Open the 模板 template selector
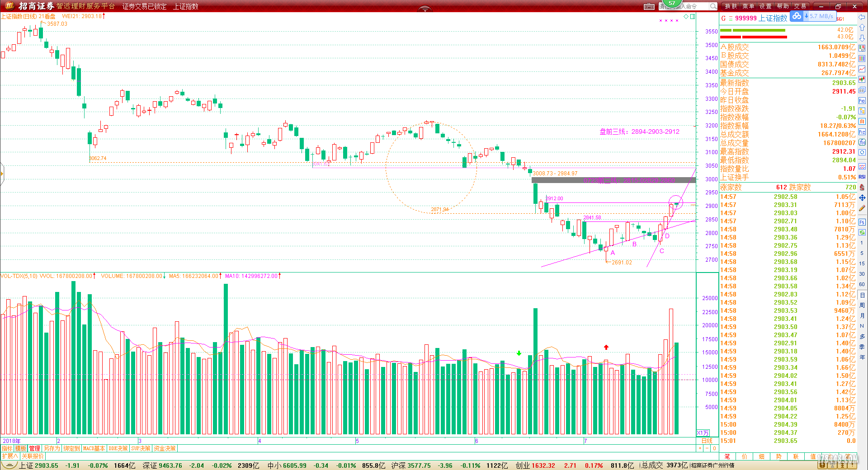Image resolution: width=868 pixels, height=470 pixels. click(x=21, y=448)
